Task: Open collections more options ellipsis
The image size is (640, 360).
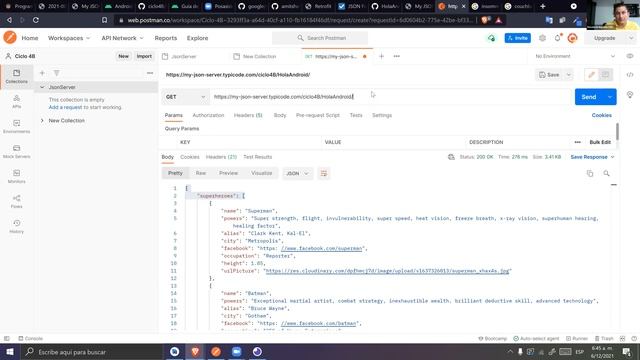Action: pos(150,73)
